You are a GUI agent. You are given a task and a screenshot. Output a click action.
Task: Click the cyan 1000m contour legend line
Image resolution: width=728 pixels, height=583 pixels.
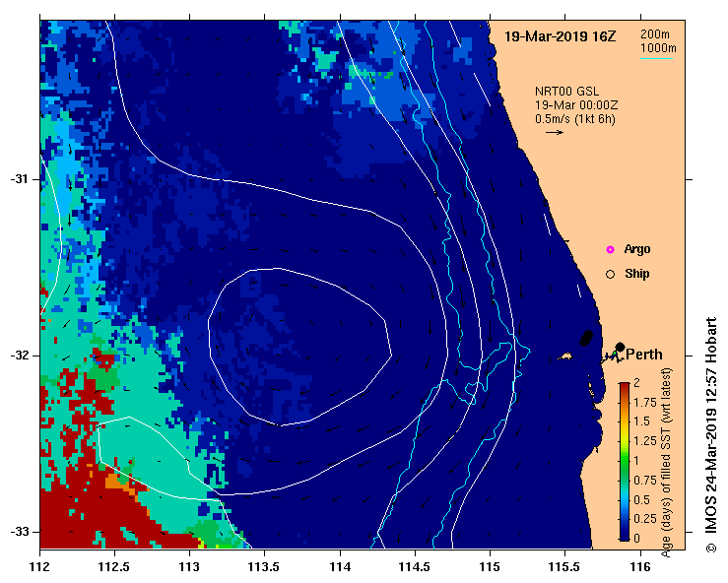click(656, 58)
